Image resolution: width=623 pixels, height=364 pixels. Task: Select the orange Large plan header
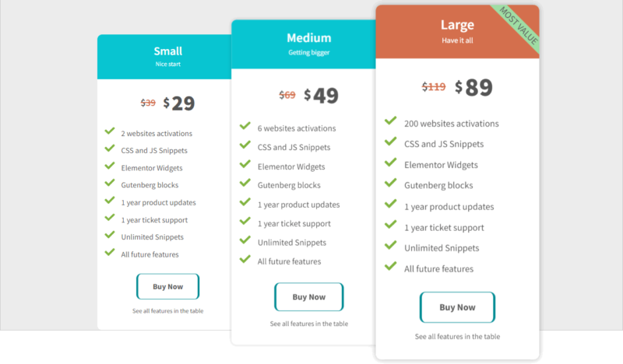(457, 32)
